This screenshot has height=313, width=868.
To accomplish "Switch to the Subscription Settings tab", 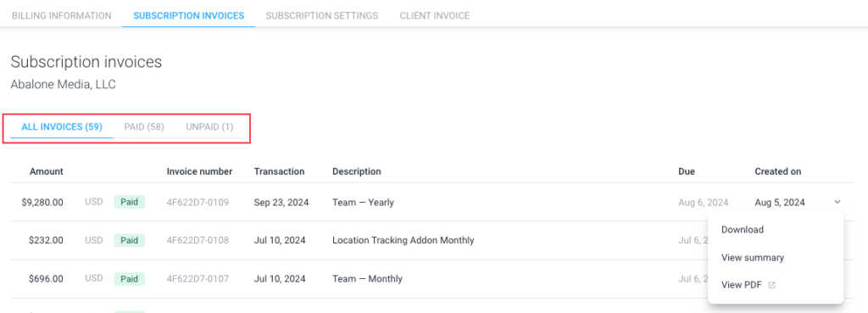I will [321, 15].
